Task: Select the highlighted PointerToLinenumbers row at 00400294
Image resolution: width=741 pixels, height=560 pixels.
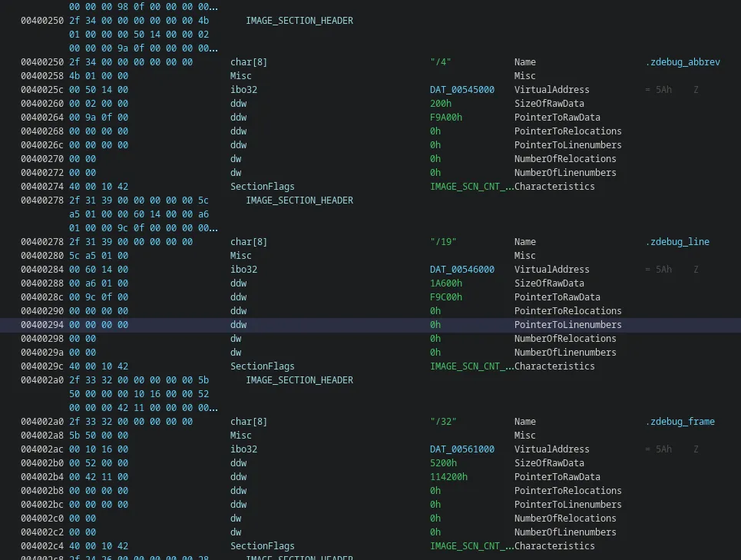Action: coord(370,325)
